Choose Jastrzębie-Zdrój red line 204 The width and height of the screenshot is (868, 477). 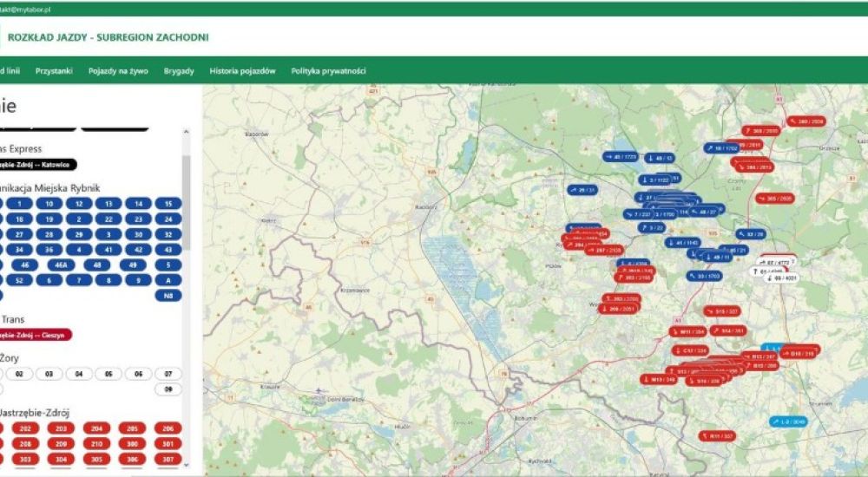click(x=97, y=428)
